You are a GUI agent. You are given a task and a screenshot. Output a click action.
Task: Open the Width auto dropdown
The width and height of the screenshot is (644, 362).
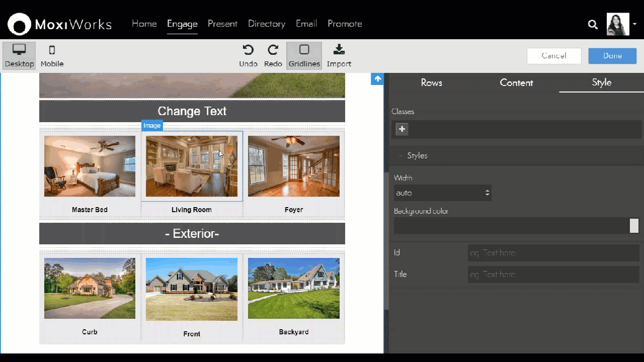click(x=442, y=193)
